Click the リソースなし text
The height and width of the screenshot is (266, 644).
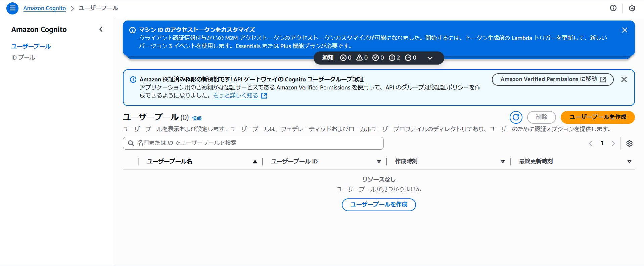pos(379,179)
